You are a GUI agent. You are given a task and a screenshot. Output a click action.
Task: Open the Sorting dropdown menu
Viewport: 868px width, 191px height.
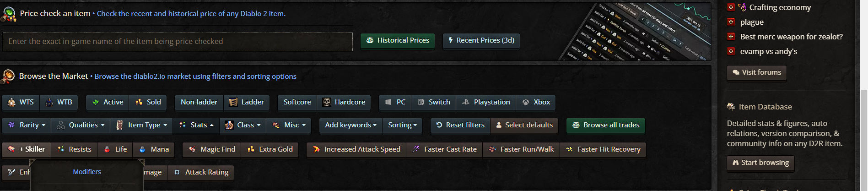[x=402, y=125]
